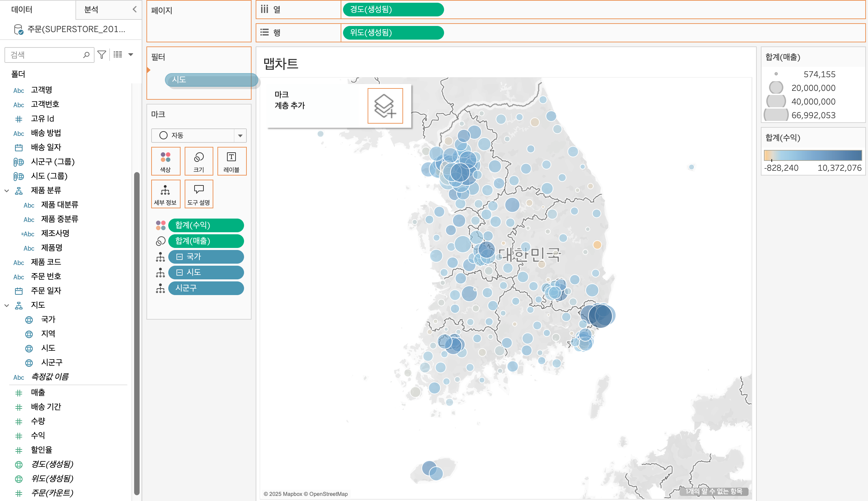Click the 시도 filter pill
Image resolution: width=868 pixels, height=501 pixels.
tap(211, 80)
